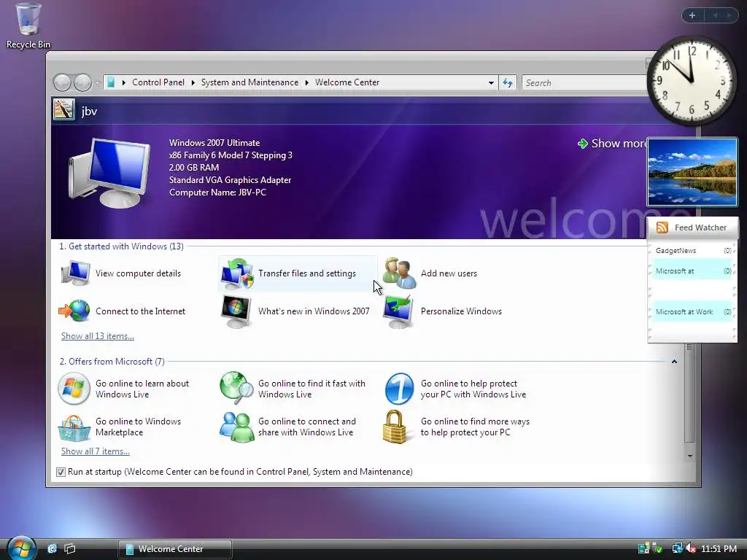Screen dimensions: 747x560
Task: Click Welcome Center breadcrumb item
Action: (347, 82)
